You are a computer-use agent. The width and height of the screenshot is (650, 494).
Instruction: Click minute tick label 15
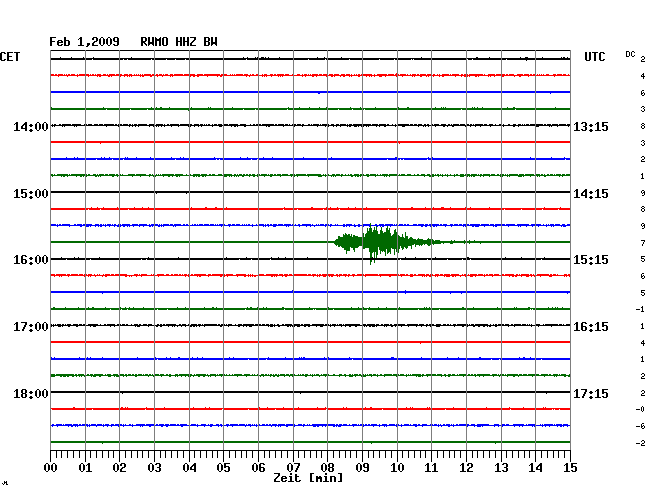pos(570,467)
